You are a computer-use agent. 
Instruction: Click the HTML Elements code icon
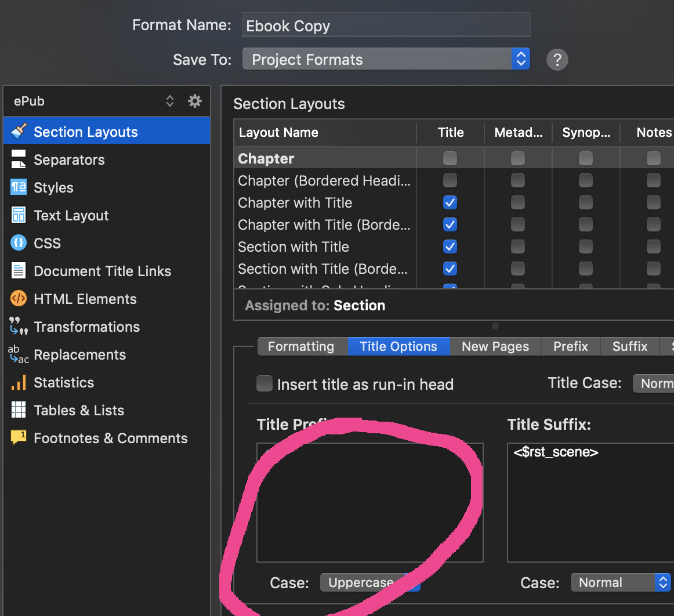tap(19, 299)
